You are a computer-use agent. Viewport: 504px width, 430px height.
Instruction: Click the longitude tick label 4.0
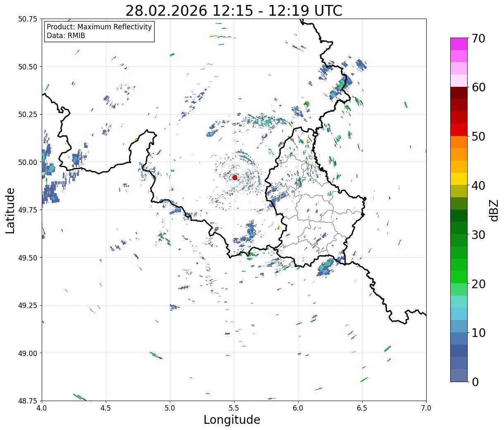pyautogui.click(x=42, y=408)
